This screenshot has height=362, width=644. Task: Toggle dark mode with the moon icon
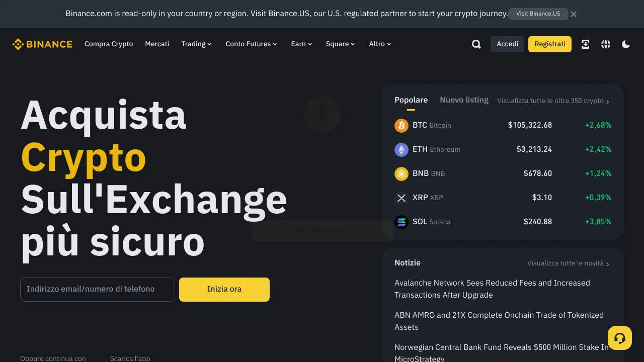coord(625,44)
